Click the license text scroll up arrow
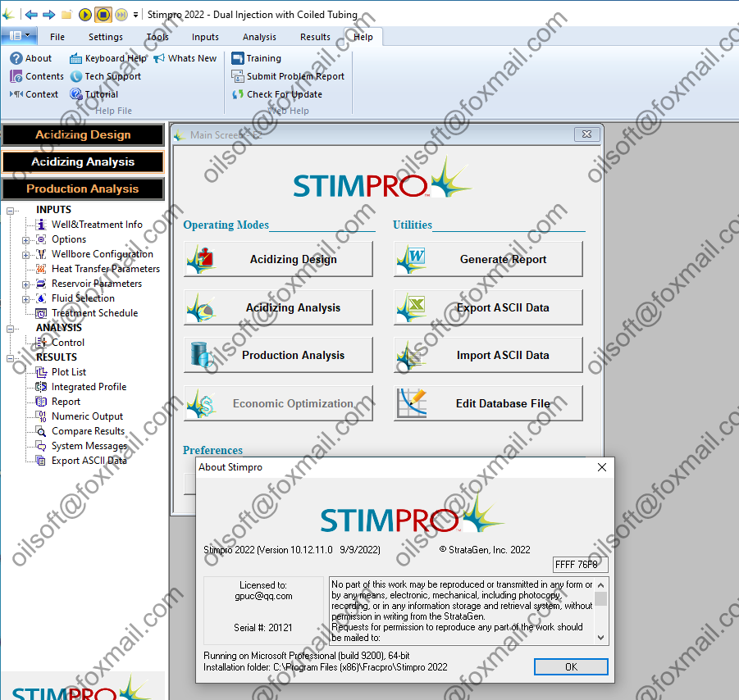Viewport: 739px width, 700px height. point(601,585)
